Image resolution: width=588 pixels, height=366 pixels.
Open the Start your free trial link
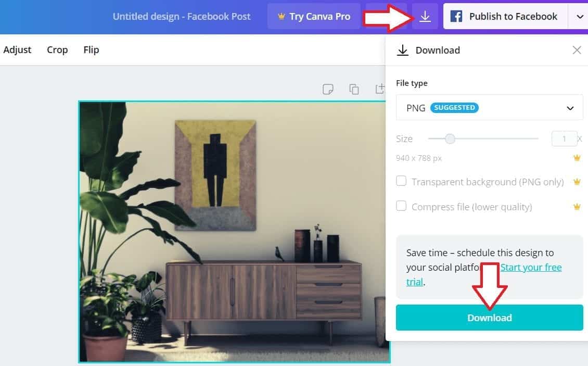click(x=484, y=274)
